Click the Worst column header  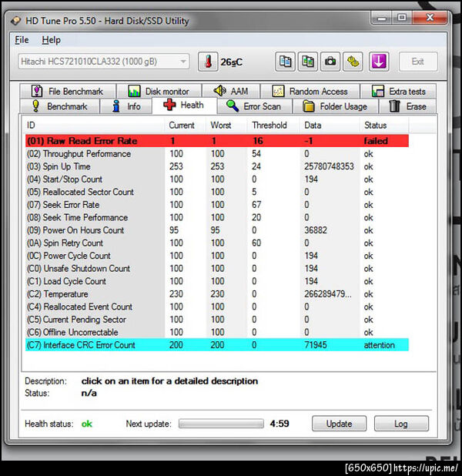coord(226,126)
